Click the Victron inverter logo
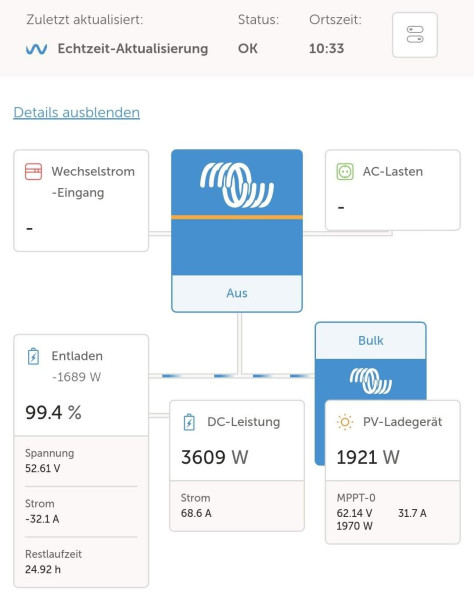The height and width of the screenshot is (600, 474). pyautogui.click(x=237, y=185)
